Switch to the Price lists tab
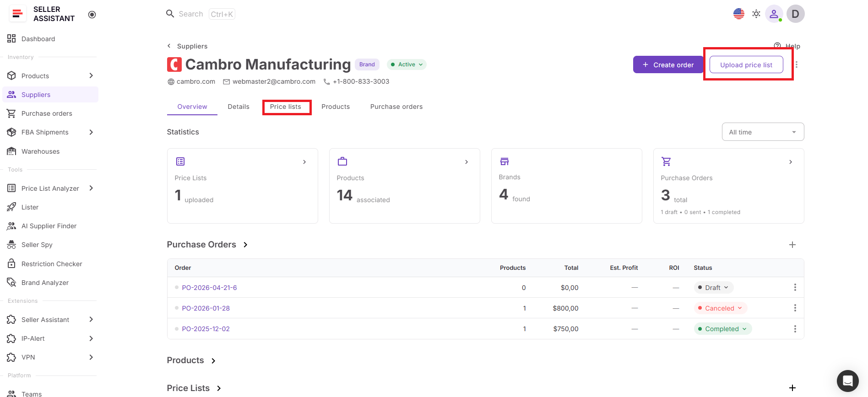 [286, 107]
